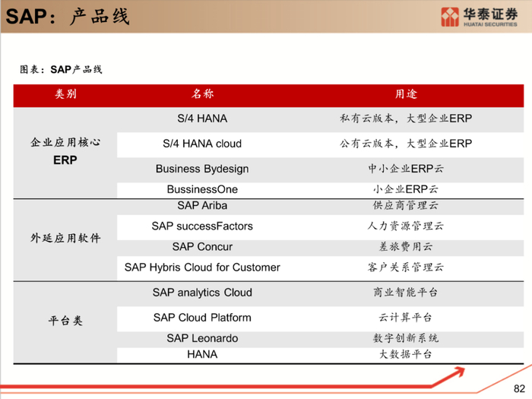
Task: Click the '中小企业ERP云' usage cell
Action: point(406,169)
